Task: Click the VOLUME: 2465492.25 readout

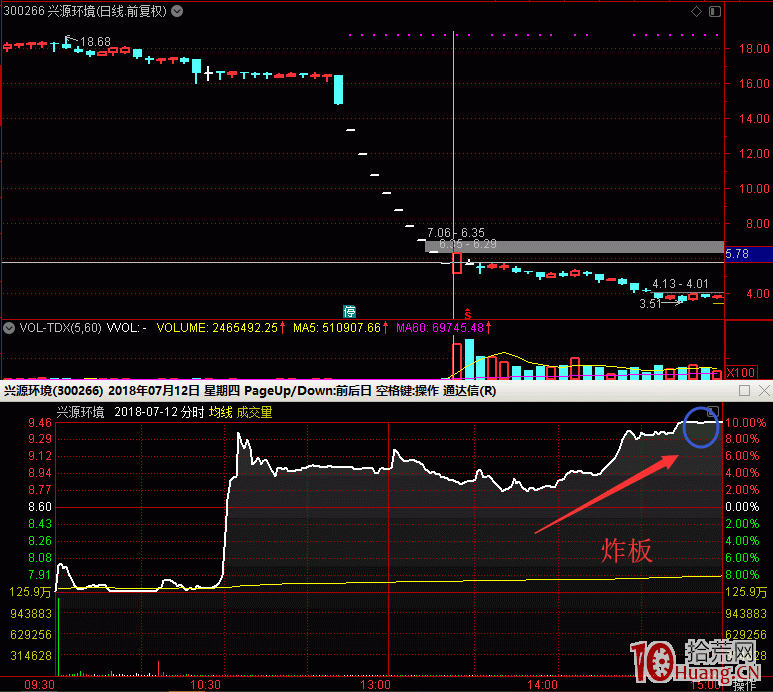Action: coord(217,328)
